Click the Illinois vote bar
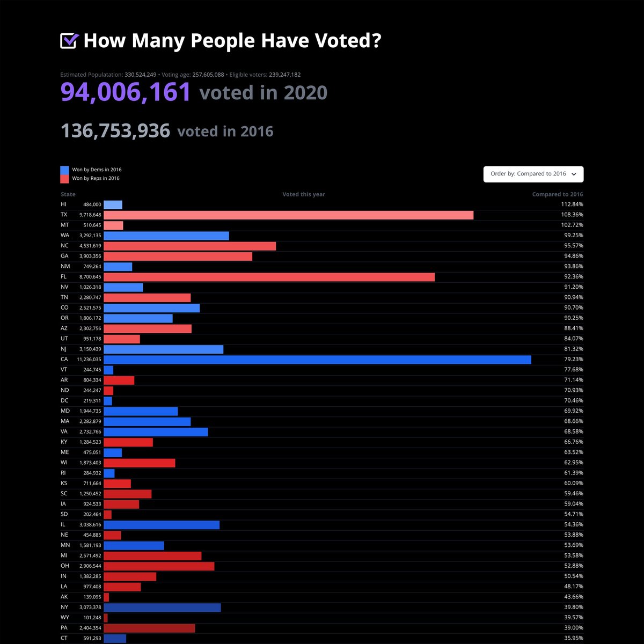The width and height of the screenshot is (644, 644). (162, 525)
